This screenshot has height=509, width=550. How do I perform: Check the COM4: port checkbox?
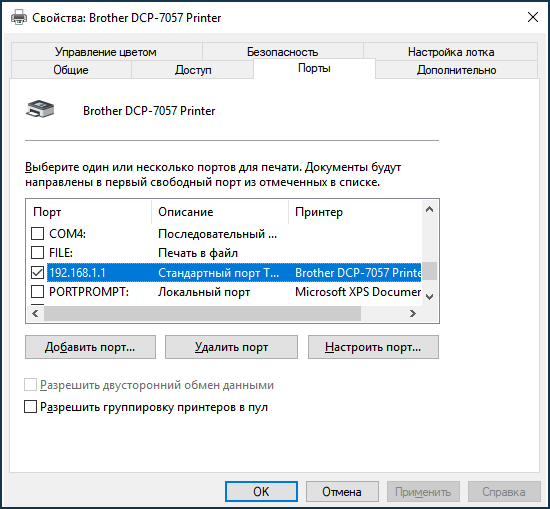[x=38, y=233]
